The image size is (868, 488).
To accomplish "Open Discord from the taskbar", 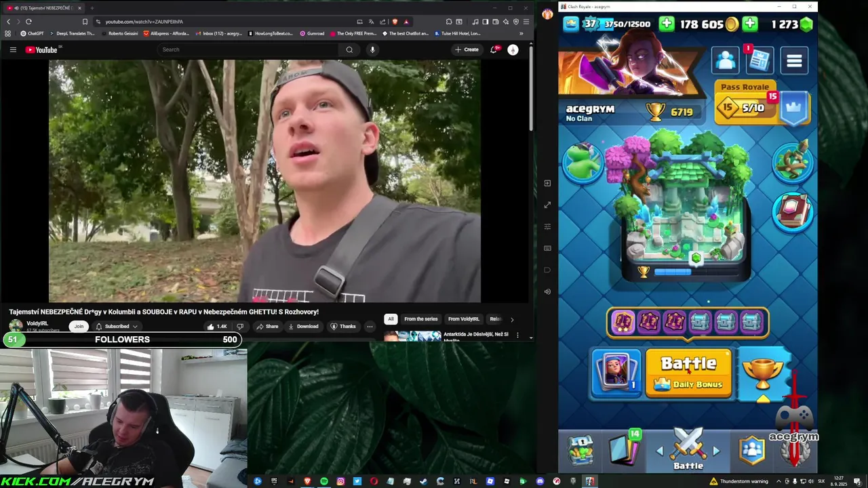I will (x=540, y=481).
